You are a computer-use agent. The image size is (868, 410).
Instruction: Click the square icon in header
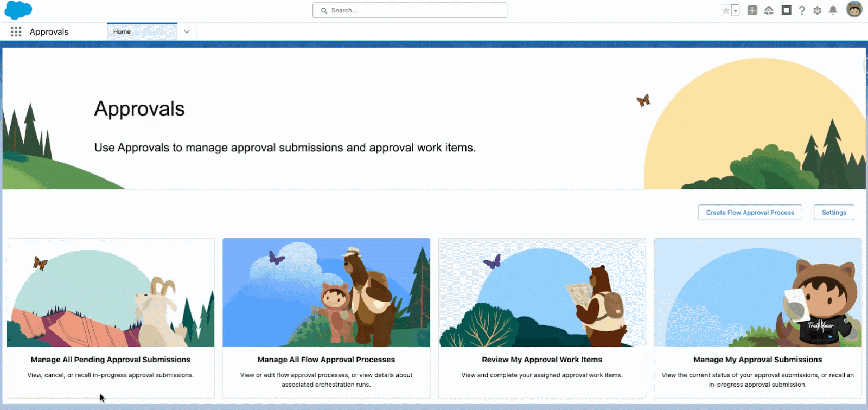(786, 10)
